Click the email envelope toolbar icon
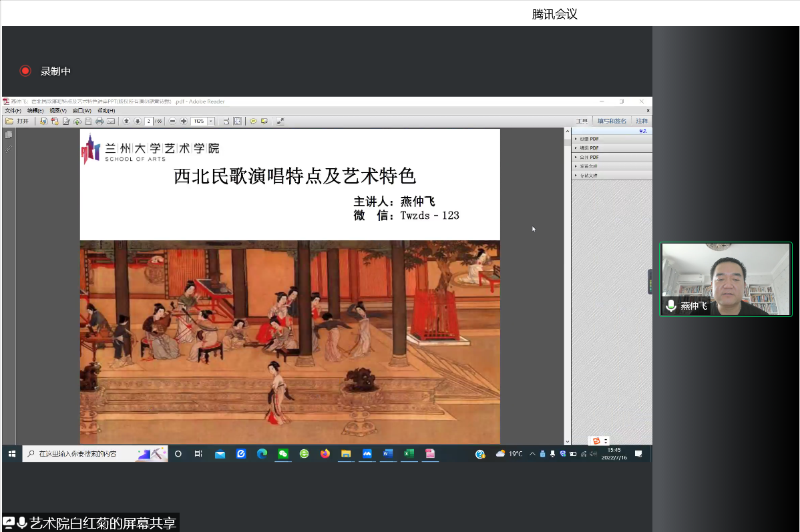 (111, 121)
